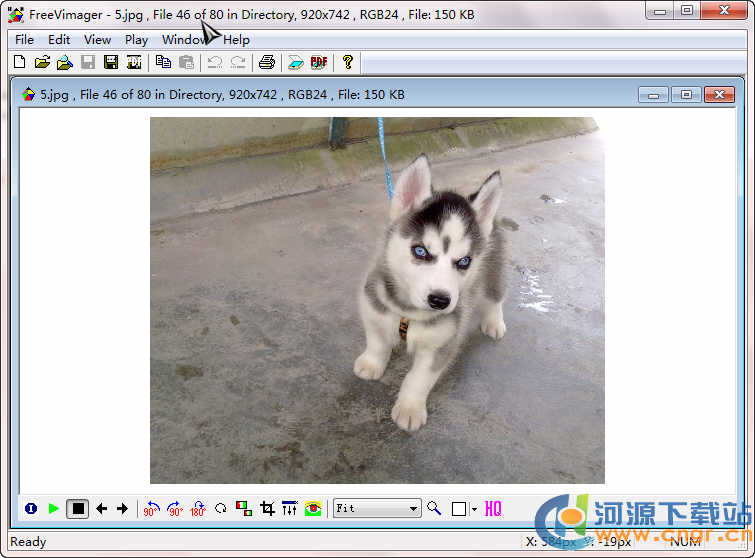Screen dimensions: 755x558
Task: Click the Undo arrow icon
Action: pos(215,62)
